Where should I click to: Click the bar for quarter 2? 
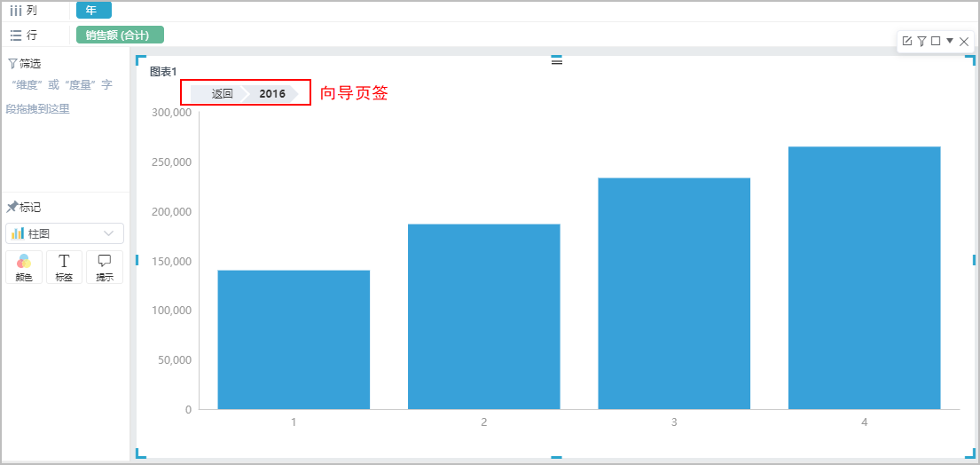point(483,316)
